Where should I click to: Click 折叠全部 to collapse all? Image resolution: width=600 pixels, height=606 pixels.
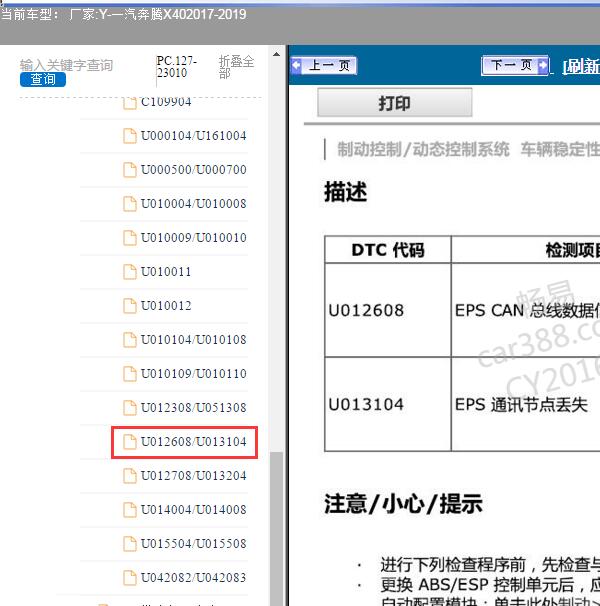(x=236, y=66)
